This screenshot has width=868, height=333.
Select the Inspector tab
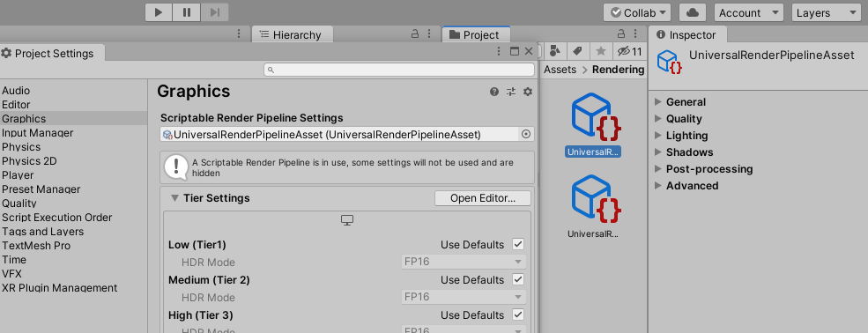click(x=687, y=35)
